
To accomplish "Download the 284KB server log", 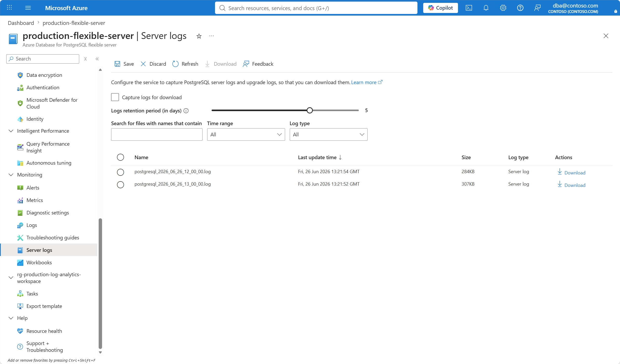I will click(571, 172).
